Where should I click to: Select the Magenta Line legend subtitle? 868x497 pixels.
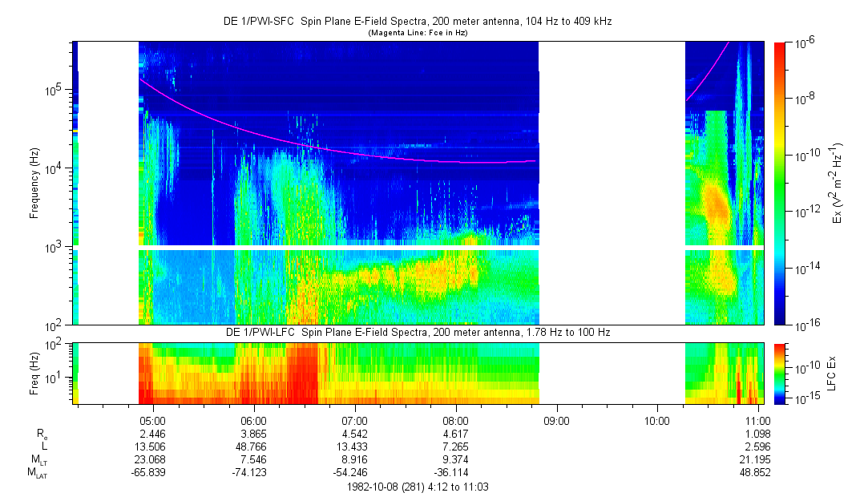tap(417, 34)
